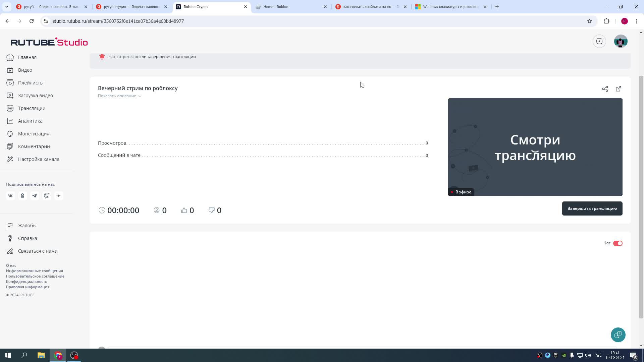Open the Аналитика section in sidebar
Viewport: 644px width, 362px height.
click(30, 121)
